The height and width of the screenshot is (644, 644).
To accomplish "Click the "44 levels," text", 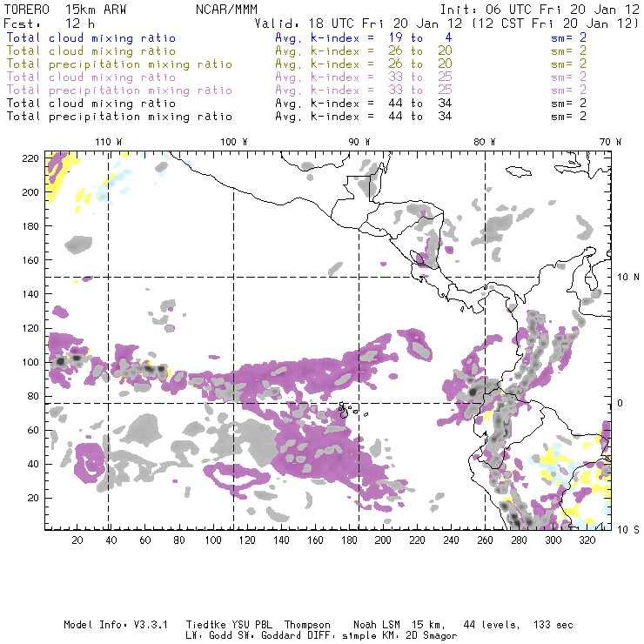I will click(x=492, y=625).
